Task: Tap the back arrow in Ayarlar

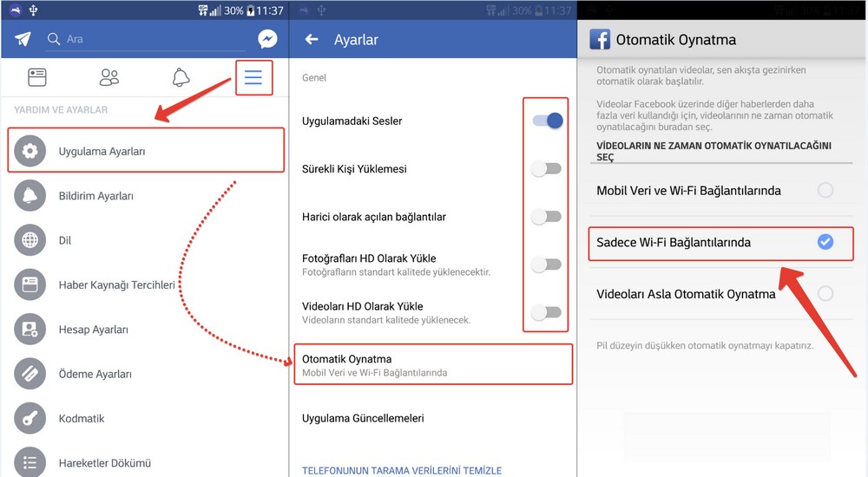Action: pos(312,40)
